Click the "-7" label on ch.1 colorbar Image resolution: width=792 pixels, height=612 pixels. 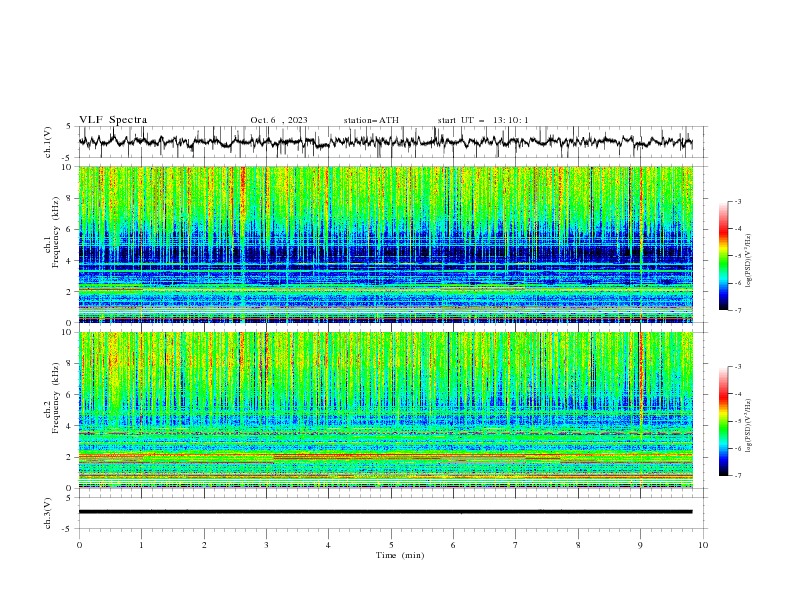coord(738,310)
